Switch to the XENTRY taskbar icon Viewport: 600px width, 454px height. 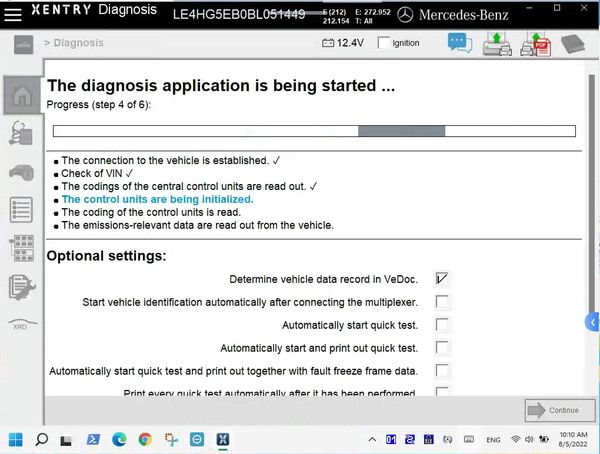[223, 439]
